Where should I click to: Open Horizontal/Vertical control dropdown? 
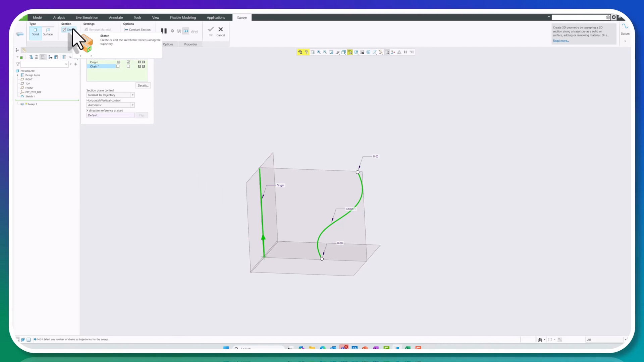coord(110,105)
